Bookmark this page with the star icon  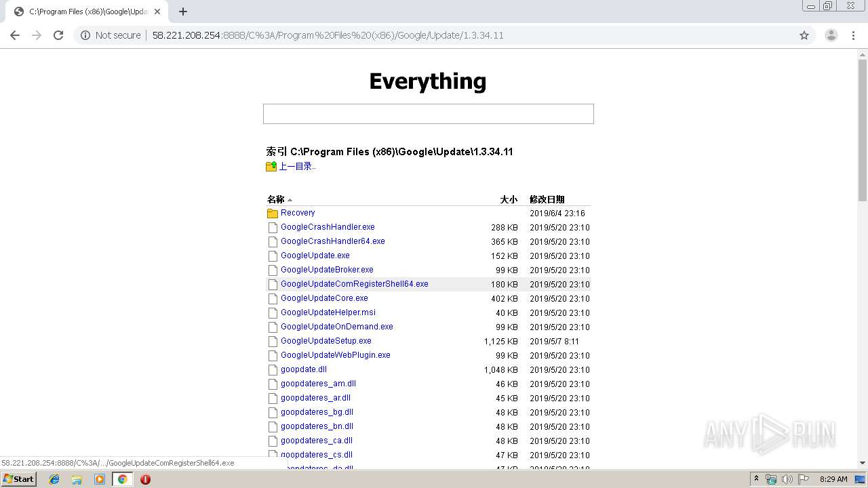(x=804, y=35)
